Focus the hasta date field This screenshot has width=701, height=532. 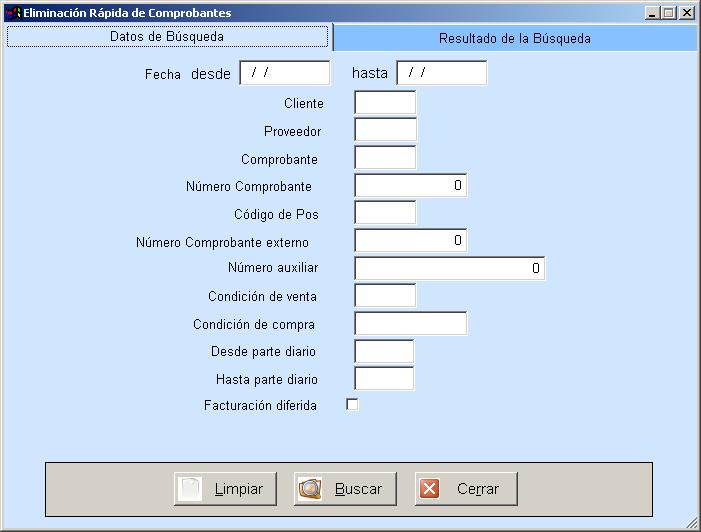(441, 73)
